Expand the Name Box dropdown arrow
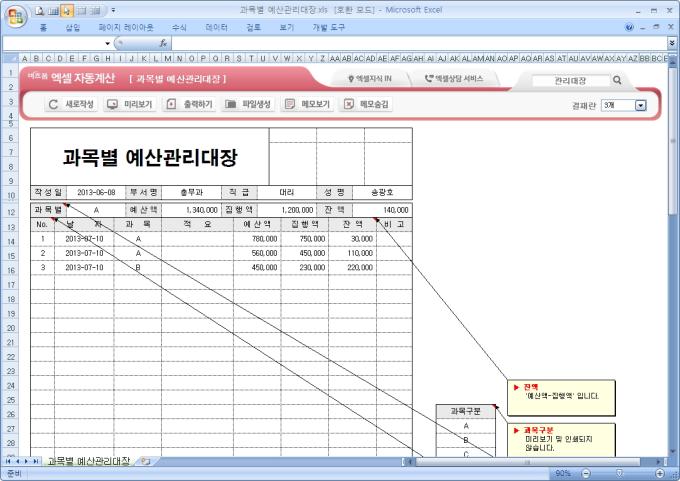Screen dimensions: 680x481 pos(108,43)
